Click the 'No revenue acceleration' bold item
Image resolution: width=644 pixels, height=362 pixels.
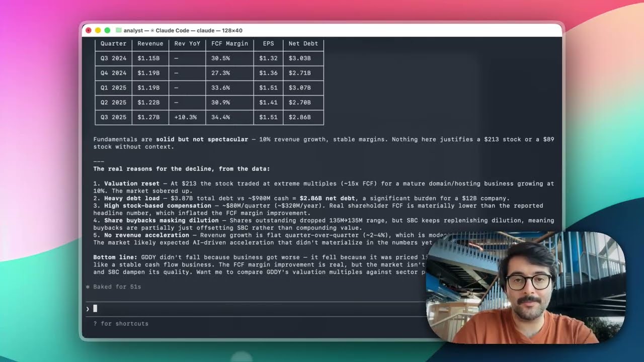tap(146, 235)
